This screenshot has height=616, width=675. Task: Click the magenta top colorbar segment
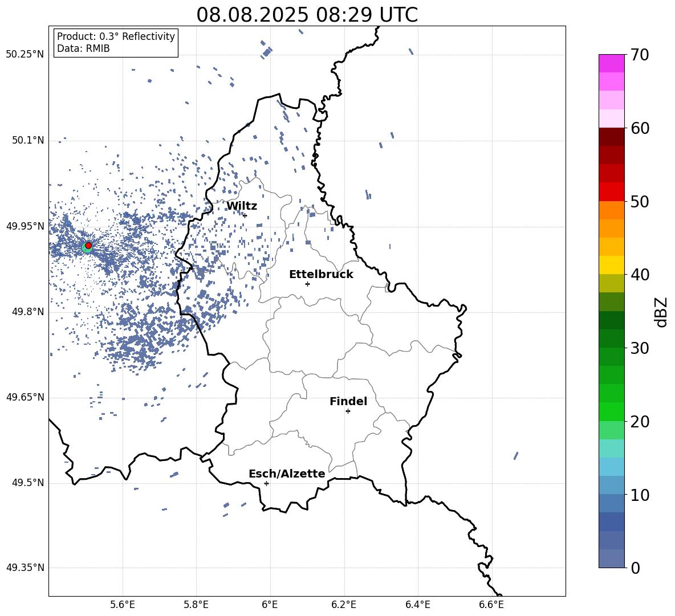click(x=612, y=63)
